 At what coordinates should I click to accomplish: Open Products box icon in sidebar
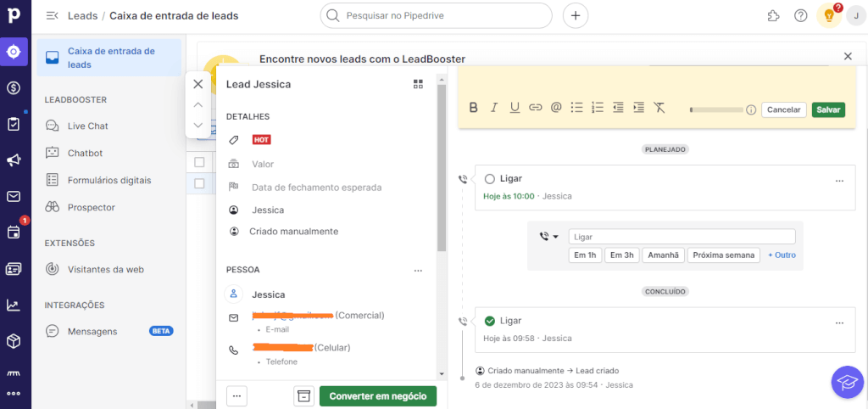tap(14, 341)
